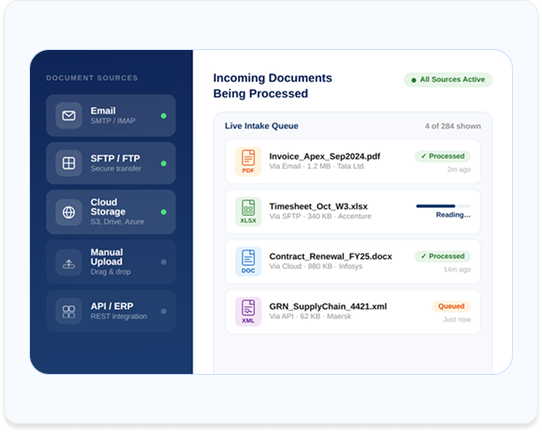Click the '14m ago' timestamp
Screen dimensions: 542x432
point(457,270)
